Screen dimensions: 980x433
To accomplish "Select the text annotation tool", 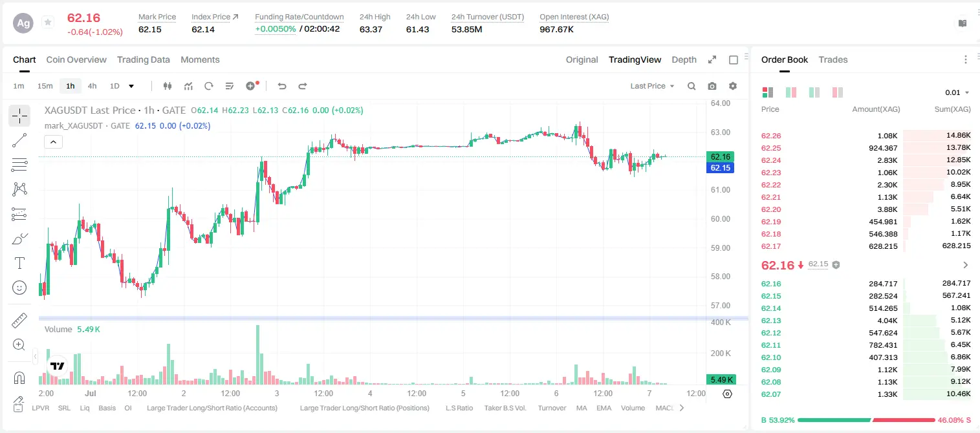I will point(19,263).
